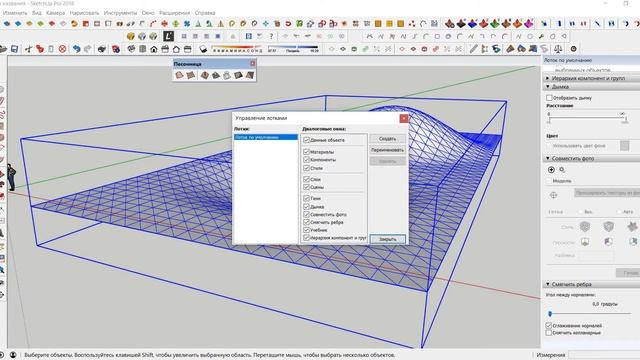
Task: Uncheck the Тени checkbox
Action: point(307,198)
